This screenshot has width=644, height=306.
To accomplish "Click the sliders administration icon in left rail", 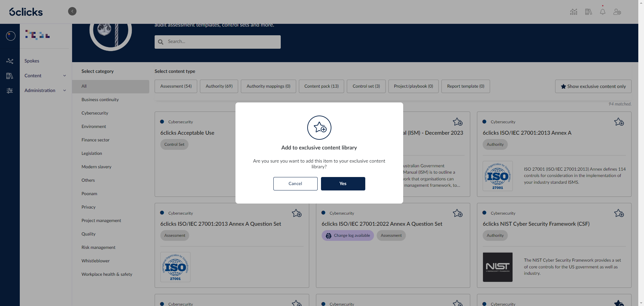I will click(x=10, y=91).
